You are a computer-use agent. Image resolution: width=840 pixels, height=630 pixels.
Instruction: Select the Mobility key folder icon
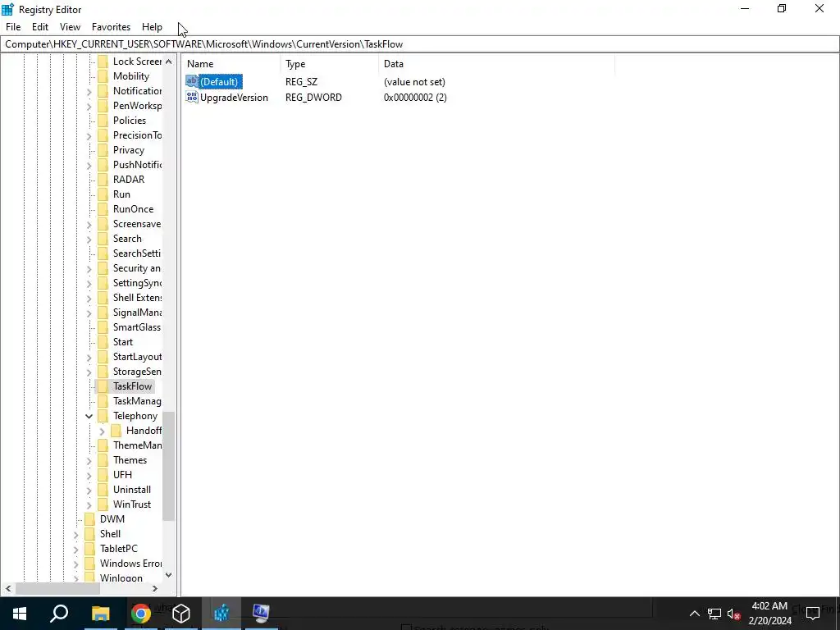[x=103, y=76]
